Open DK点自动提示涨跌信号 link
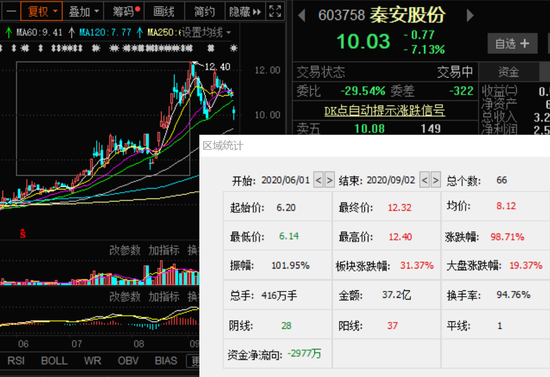 (x=384, y=111)
